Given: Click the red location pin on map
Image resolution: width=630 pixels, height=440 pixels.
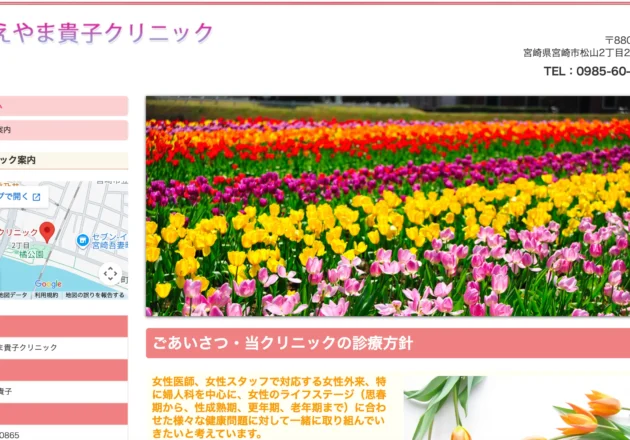Looking at the screenshot, I should click(47, 232).
